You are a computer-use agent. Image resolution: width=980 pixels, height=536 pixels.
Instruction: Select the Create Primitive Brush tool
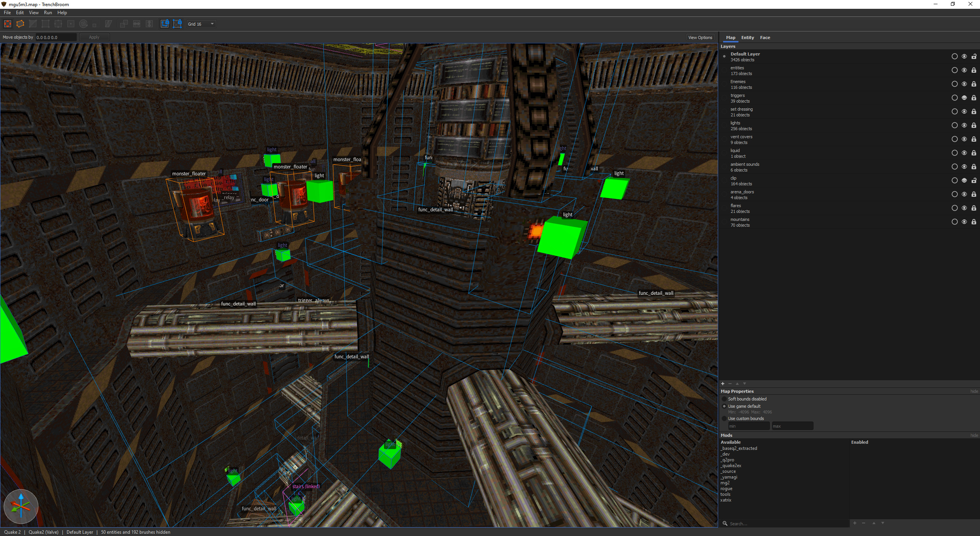20,24
